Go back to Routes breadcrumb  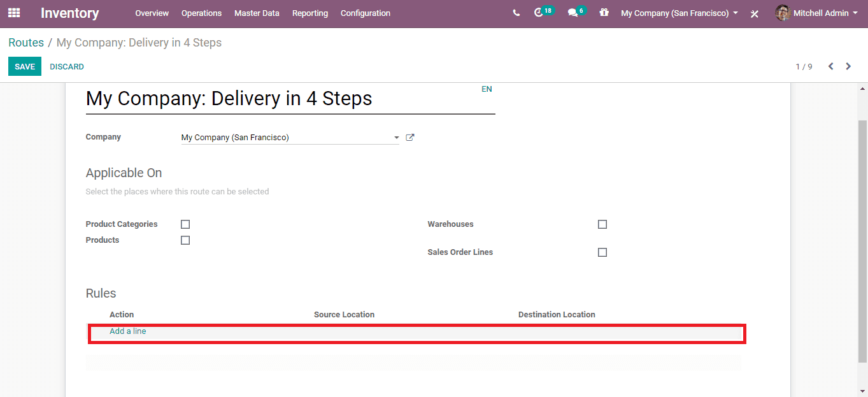26,43
